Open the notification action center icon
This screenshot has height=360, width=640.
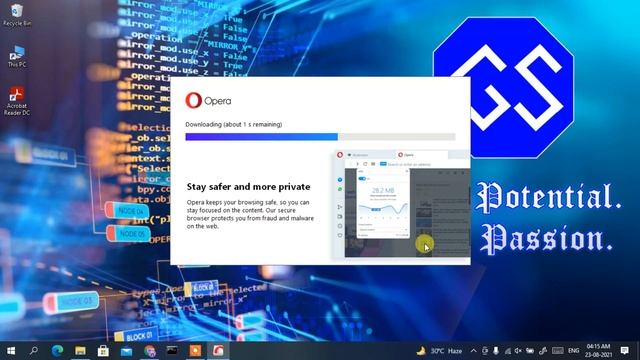pos(624,350)
